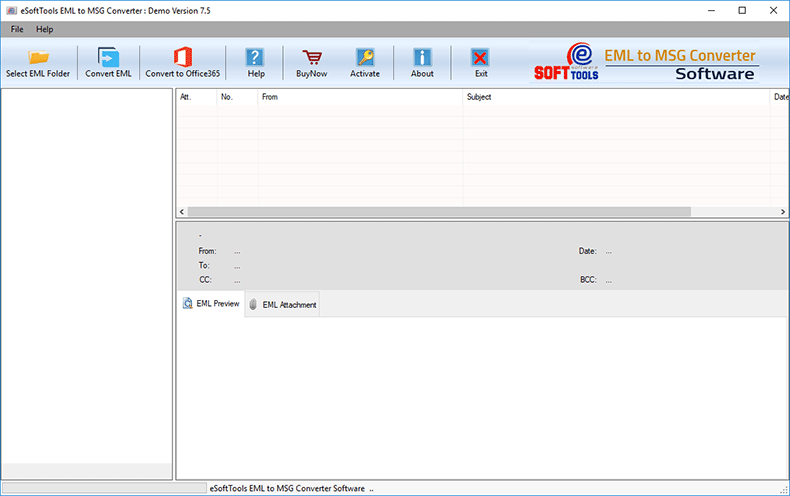This screenshot has width=790, height=496.
Task: Click the horizontal scrollbar right arrow
Action: tap(783, 212)
